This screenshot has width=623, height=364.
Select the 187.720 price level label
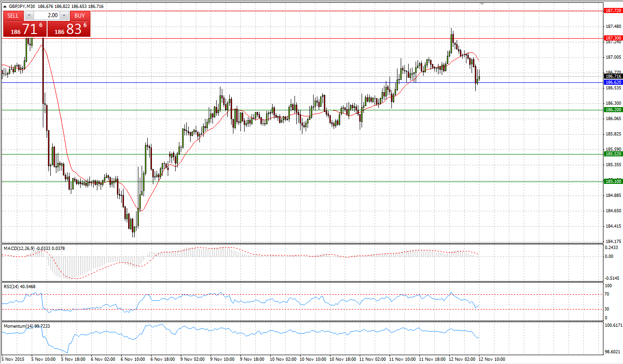[x=613, y=10]
